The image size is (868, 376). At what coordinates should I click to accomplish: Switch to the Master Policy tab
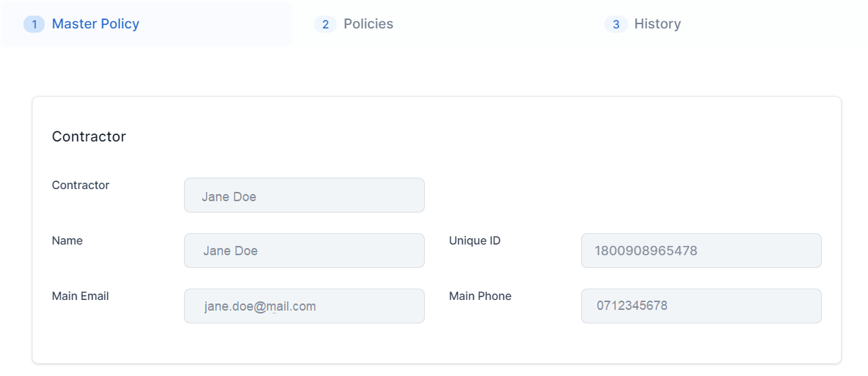[95, 24]
